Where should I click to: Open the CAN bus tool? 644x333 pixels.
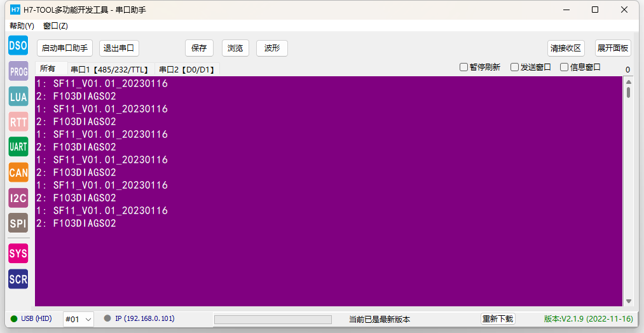18,172
